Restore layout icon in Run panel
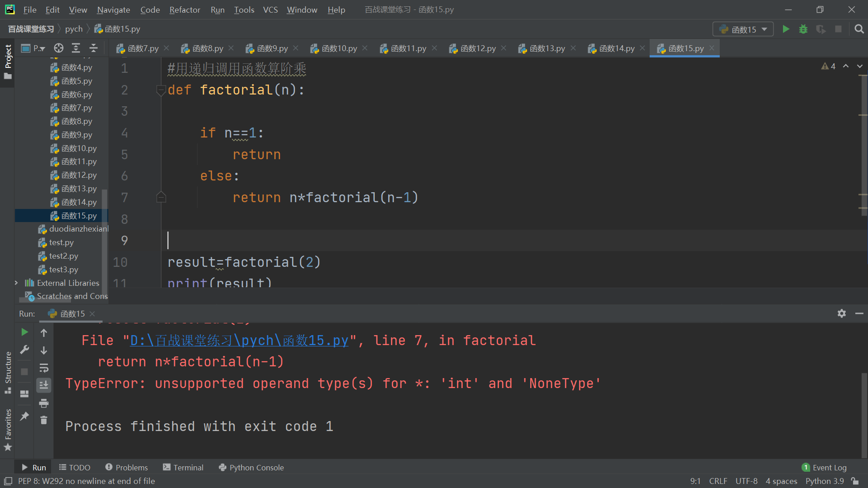 24,394
